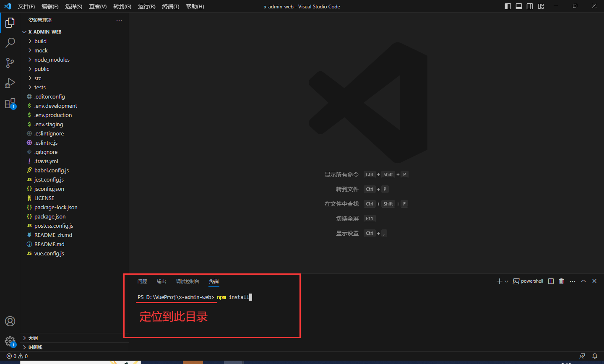Expand the mock folder

coord(74,50)
